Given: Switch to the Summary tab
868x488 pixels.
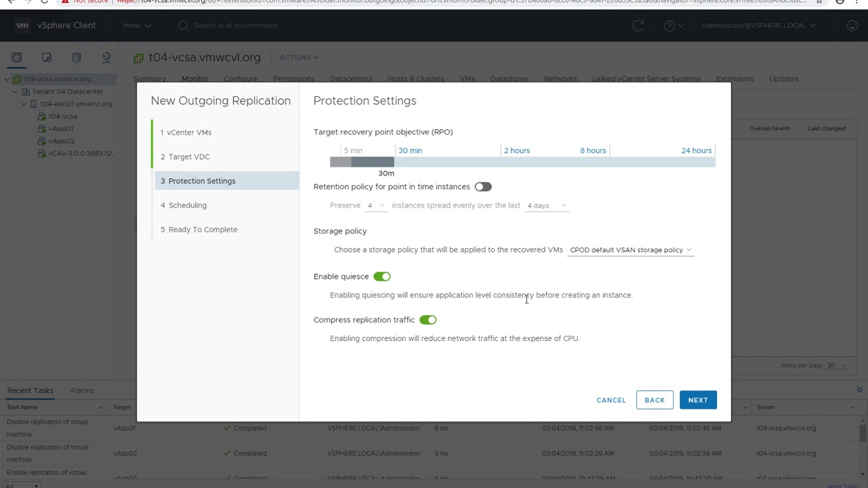Looking at the screenshot, I should pyautogui.click(x=150, y=79).
